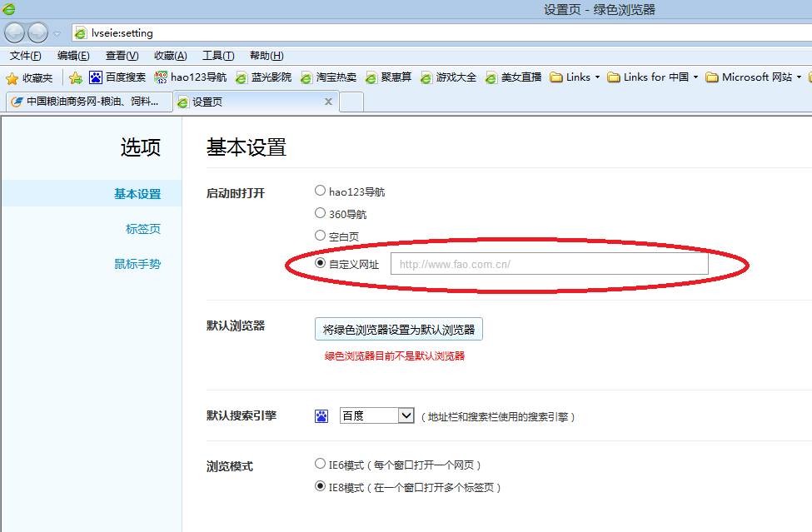Choose 空白页 as startup page
The height and width of the screenshot is (532, 812).
coord(320,236)
